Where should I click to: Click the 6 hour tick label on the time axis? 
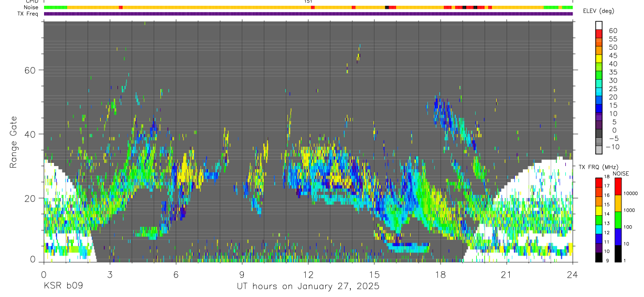pyautogui.click(x=176, y=274)
